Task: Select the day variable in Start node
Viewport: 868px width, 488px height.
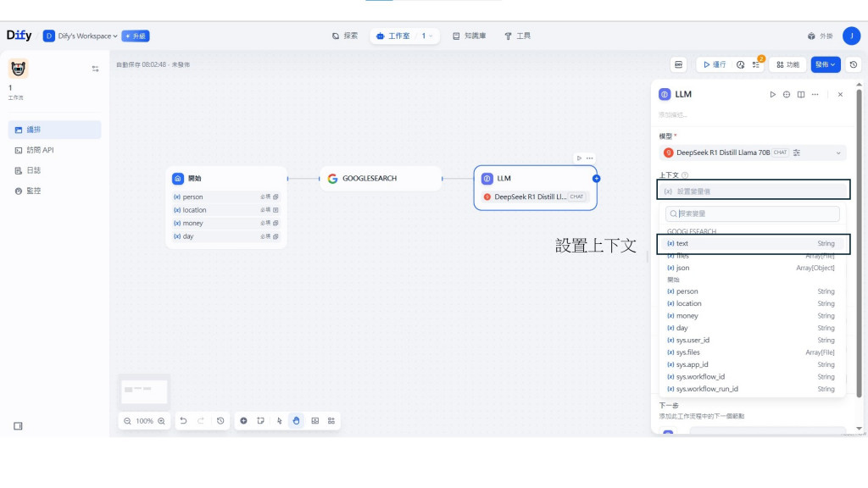Action: [225, 236]
